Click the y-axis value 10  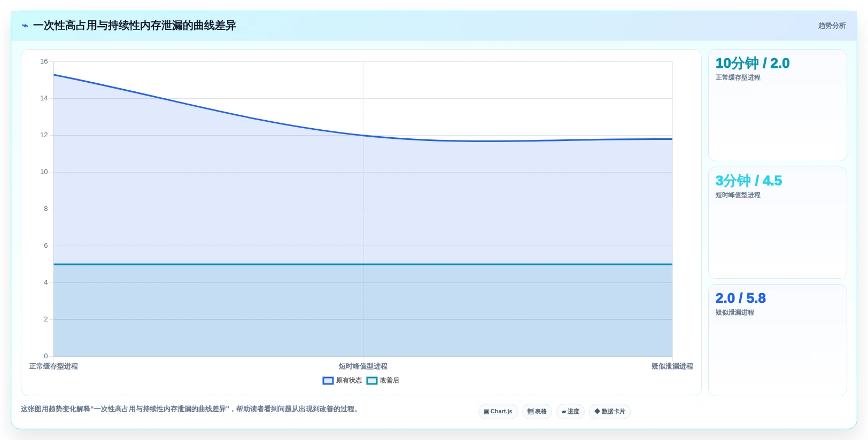pyautogui.click(x=44, y=172)
